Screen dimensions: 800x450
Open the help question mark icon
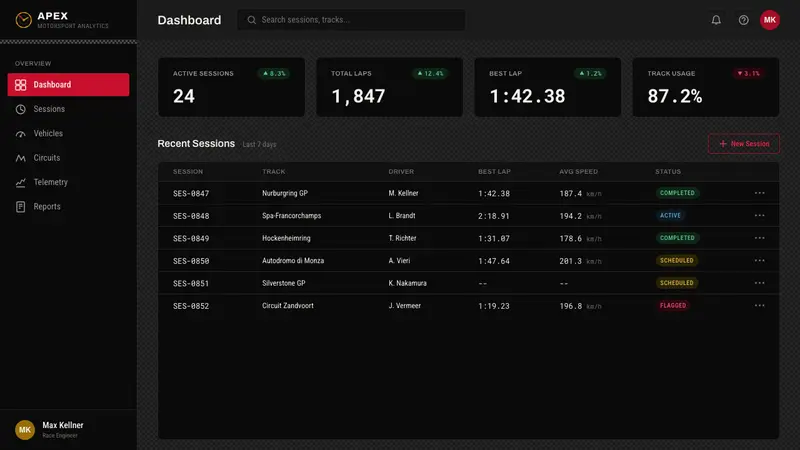743,20
